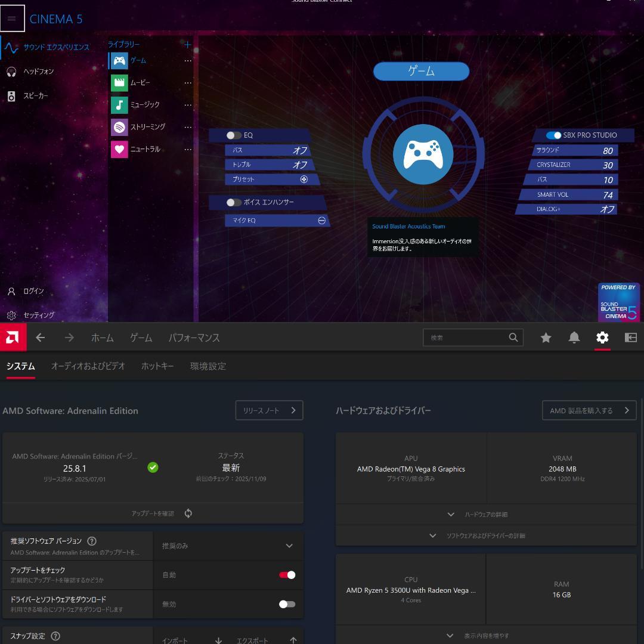
Task: Expand ソフトウェアおよびドライバーの詳細 section
Action: coord(486,535)
